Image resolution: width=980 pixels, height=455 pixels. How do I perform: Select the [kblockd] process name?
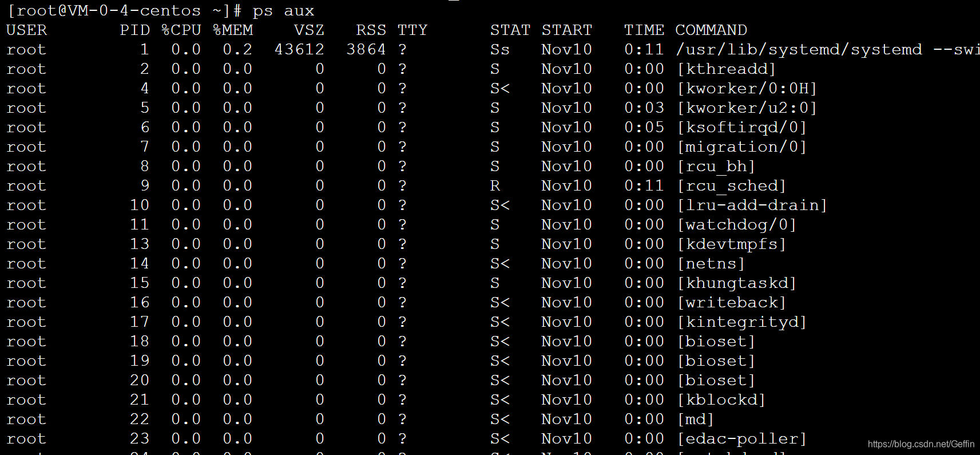coord(721,399)
